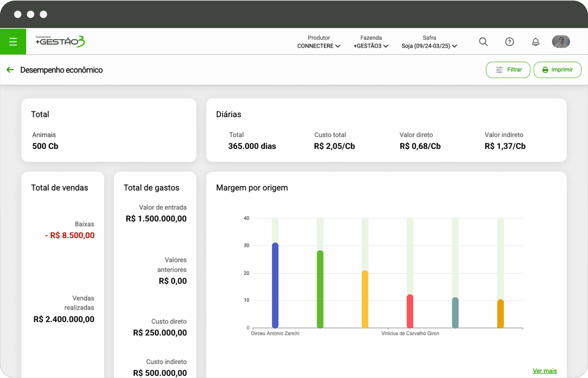The image size is (588, 378).
Task: Open the notifications bell
Action: coord(535,42)
